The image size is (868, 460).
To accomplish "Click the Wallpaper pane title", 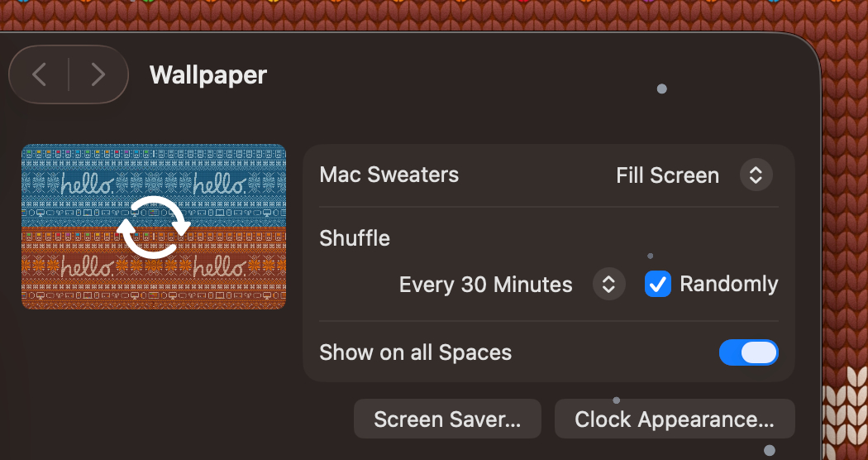I will tap(208, 75).
